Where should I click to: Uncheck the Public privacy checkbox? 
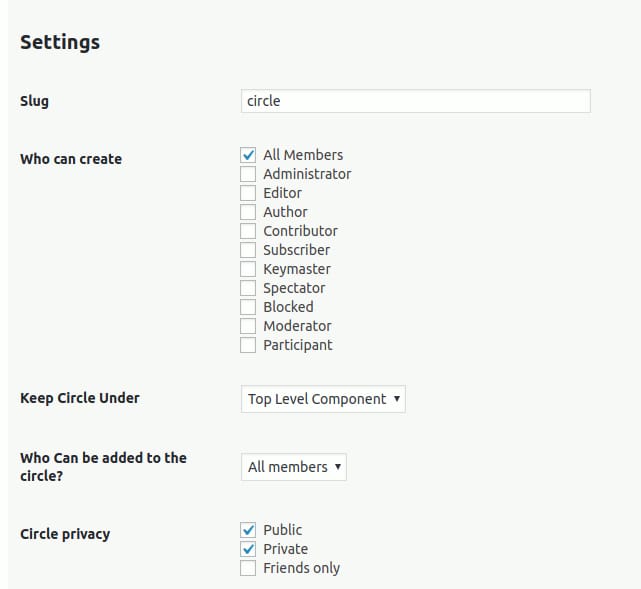tap(249, 530)
